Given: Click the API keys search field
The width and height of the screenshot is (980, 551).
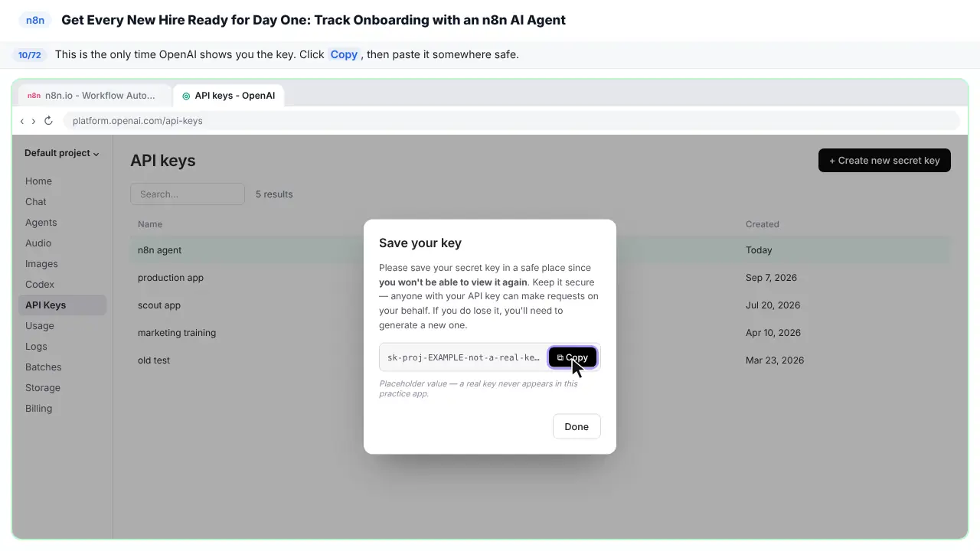Looking at the screenshot, I should [188, 194].
